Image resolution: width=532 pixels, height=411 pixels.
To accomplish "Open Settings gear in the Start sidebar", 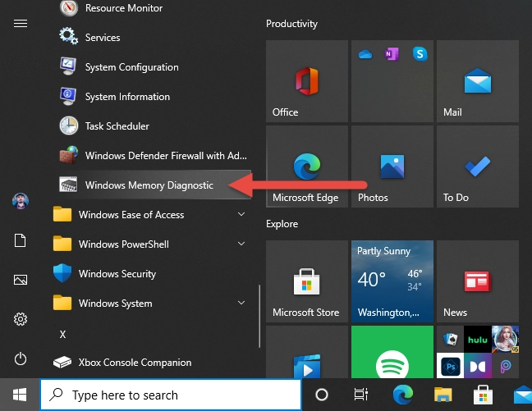I will point(21,319).
